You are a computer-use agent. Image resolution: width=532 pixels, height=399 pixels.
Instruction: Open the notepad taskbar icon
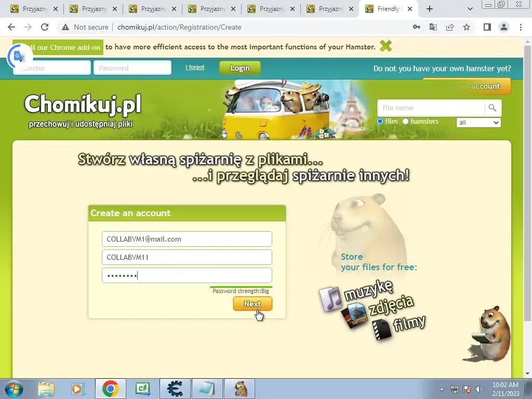click(x=207, y=389)
